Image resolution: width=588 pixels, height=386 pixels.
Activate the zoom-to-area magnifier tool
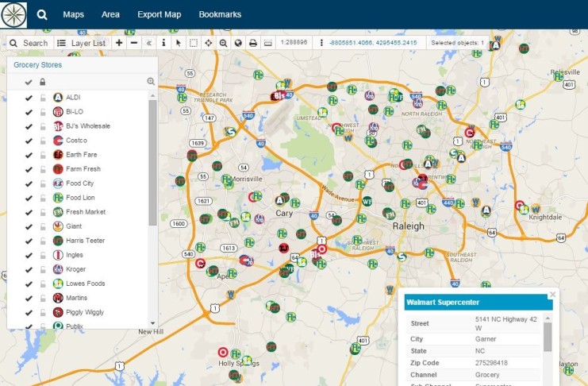tap(223, 43)
